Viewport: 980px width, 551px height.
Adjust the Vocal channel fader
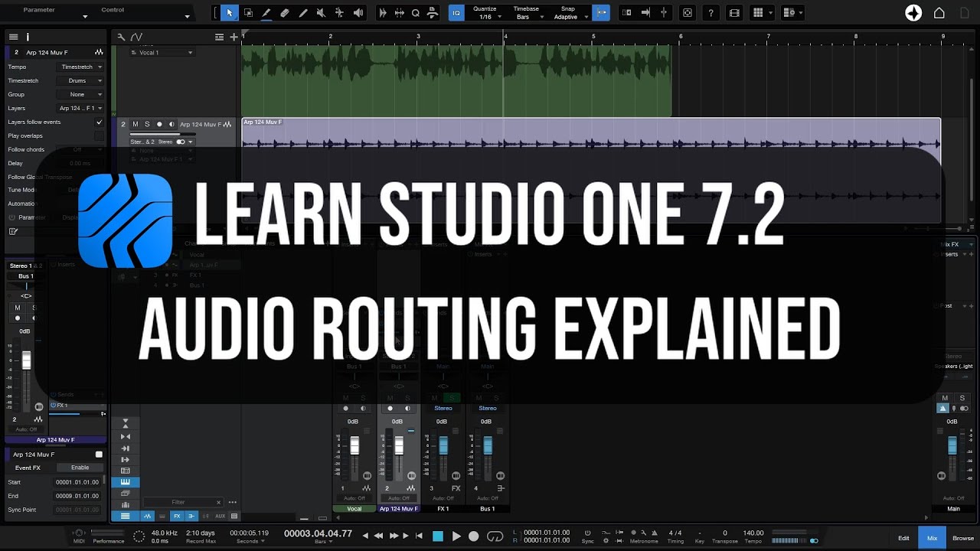click(354, 445)
